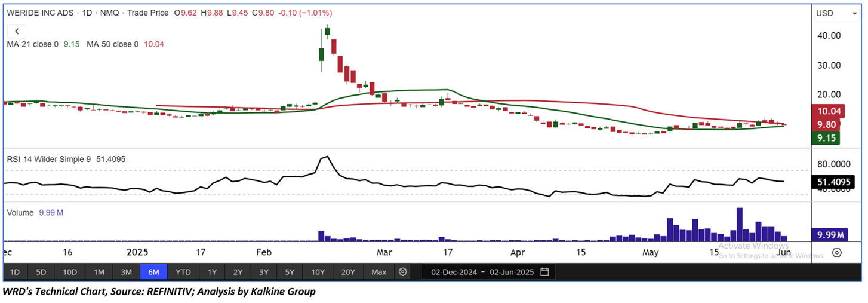868x303 pixels.
Task: Click the Feb label on time axis
Action: (264, 252)
